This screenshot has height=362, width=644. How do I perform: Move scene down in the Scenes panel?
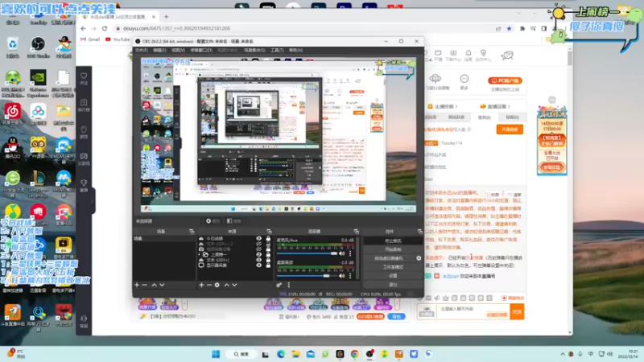[x=162, y=285]
